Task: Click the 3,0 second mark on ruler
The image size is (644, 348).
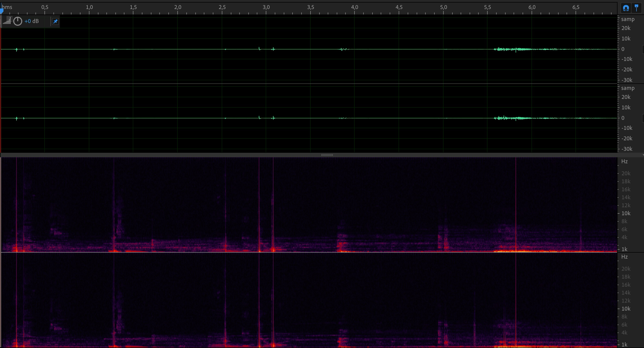Action: [x=266, y=7]
